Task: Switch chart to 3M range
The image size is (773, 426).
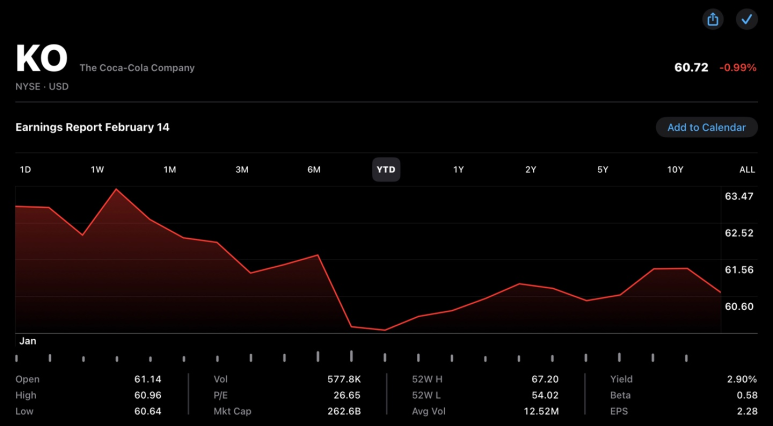Action: pos(242,170)
